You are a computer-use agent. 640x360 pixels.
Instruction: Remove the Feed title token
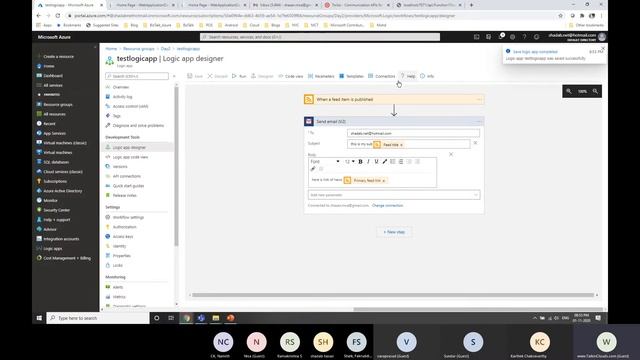coord(401,145)
